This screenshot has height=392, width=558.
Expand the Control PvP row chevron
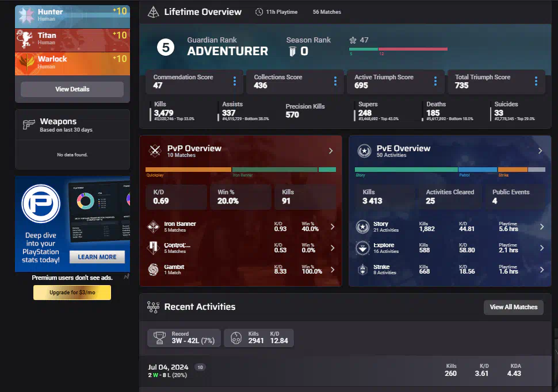pyautogui.click(x=332, y=248)
